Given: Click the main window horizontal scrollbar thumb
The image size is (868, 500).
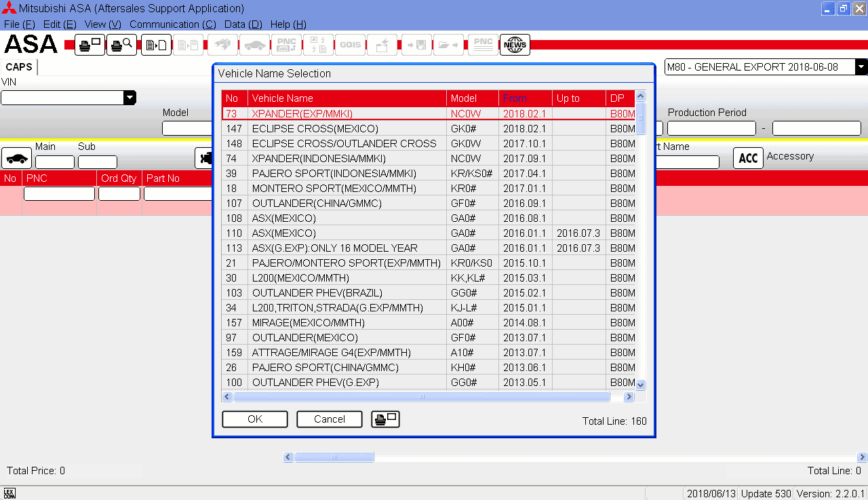Looking at the screenshot, I should pyautogui.click(x=334, y=457).
